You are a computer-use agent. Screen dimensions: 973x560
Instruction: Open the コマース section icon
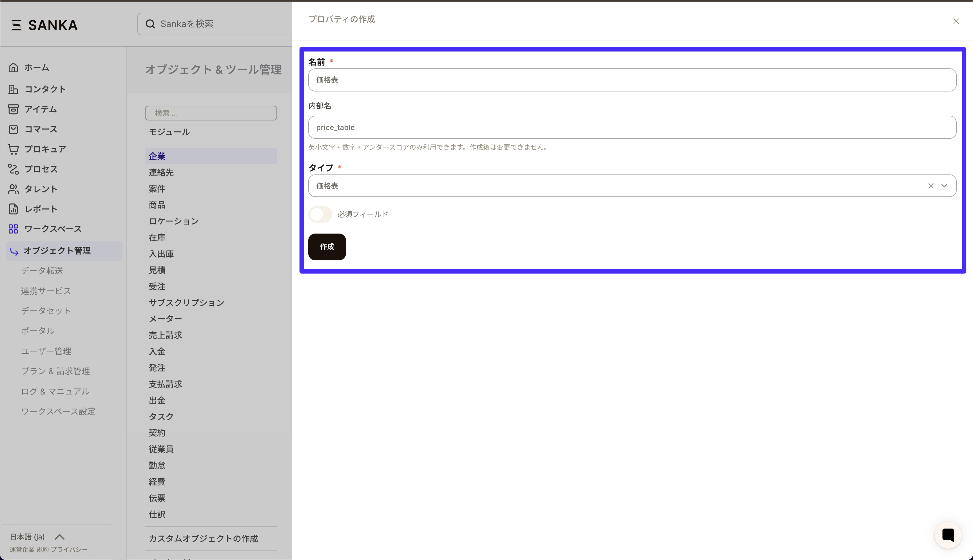(x=13, y=129)
